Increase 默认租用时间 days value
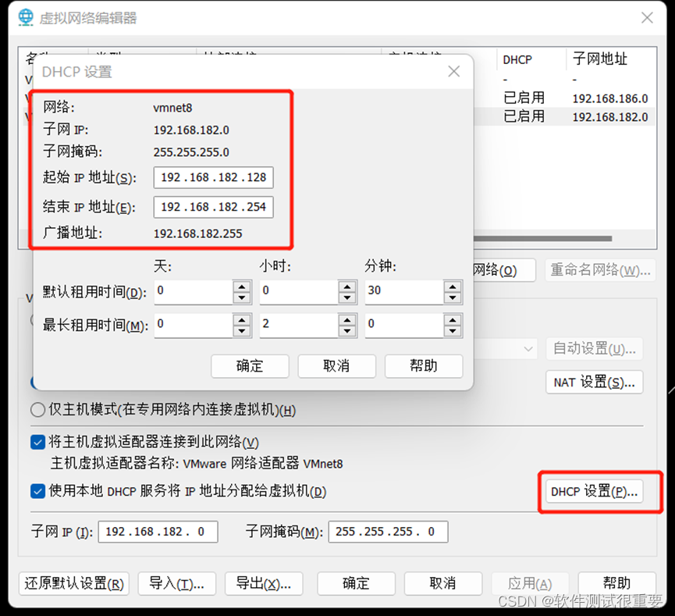 coord(242,287)
